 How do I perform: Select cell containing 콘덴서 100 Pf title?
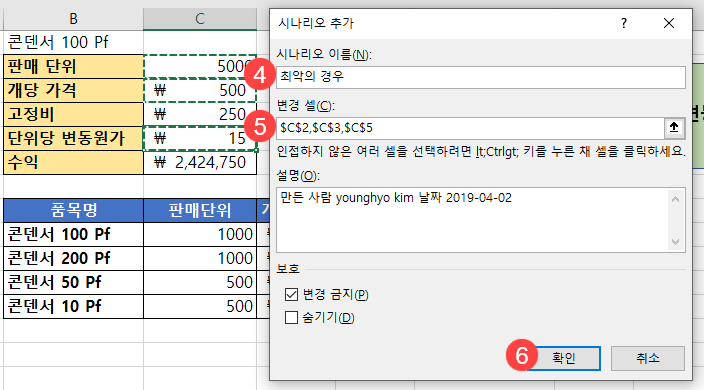[x=74, y=42]
